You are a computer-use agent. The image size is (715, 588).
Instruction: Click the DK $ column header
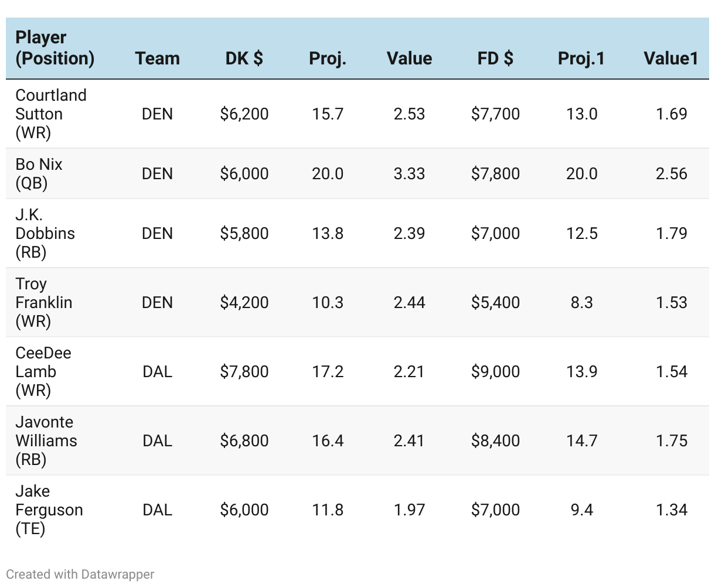244,59
